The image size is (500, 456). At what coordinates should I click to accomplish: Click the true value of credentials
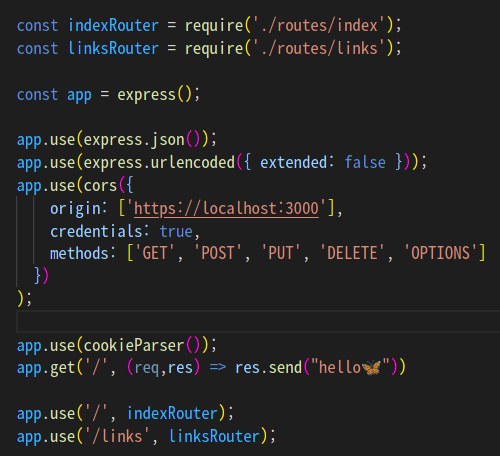click(176, 231)
